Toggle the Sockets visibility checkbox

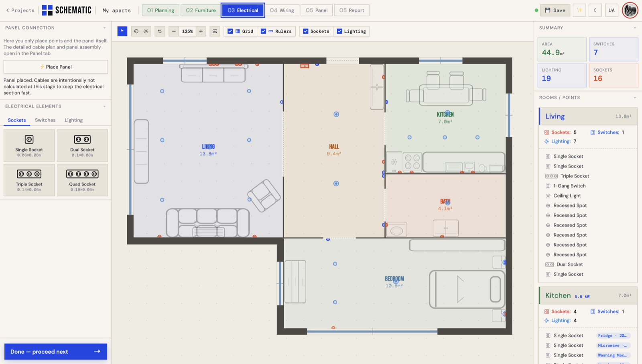306,31
